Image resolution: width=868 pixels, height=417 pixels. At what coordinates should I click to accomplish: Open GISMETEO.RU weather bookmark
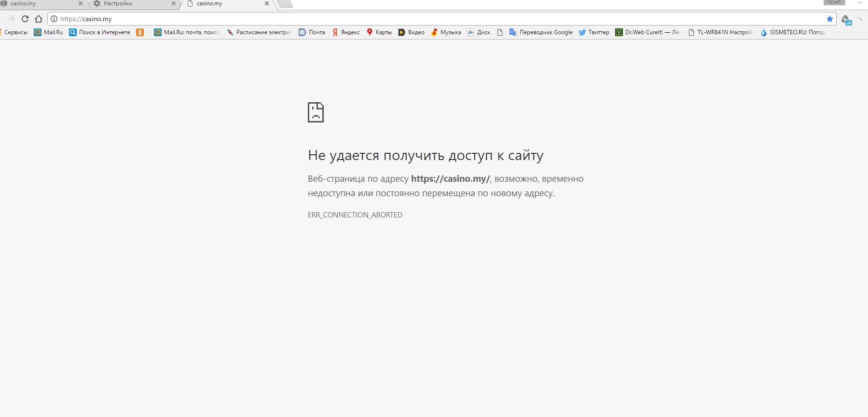[793, 32]
